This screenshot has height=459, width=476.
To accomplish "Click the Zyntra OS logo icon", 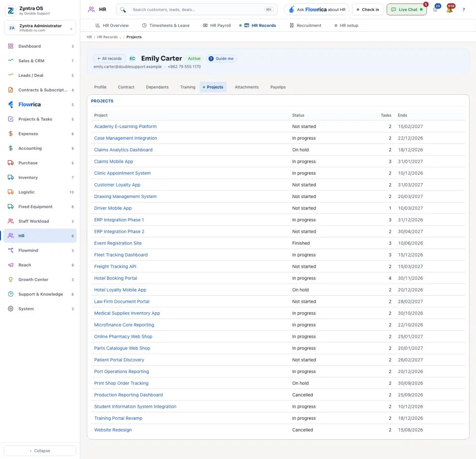I will [x=11, y=10].
